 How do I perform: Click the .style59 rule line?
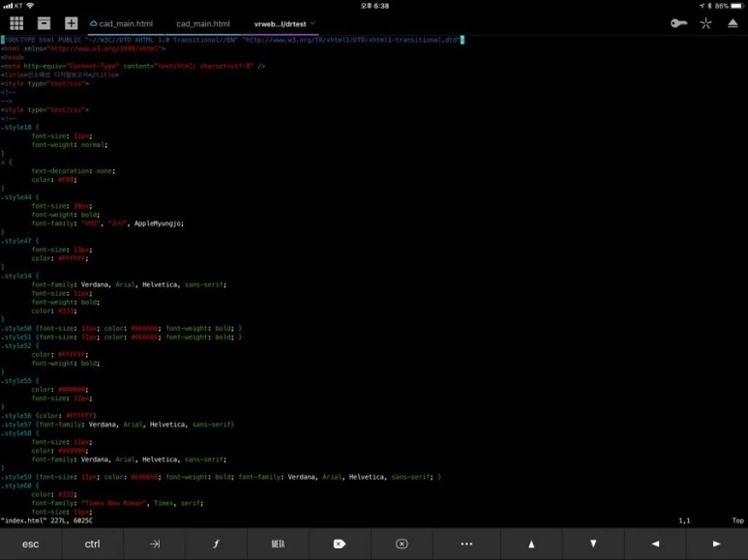(221, 477)
